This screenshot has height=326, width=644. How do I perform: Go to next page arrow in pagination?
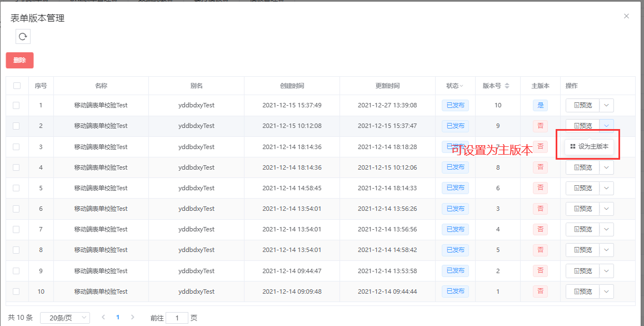pos(132,317)
